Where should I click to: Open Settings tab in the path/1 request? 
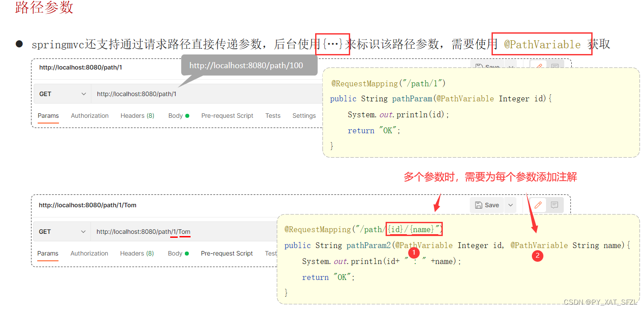304,116
